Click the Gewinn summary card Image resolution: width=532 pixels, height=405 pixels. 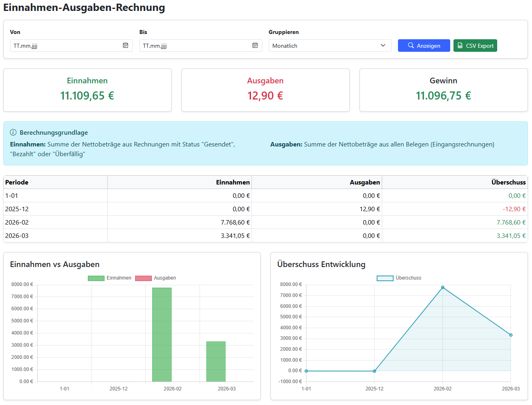(443, 90)
